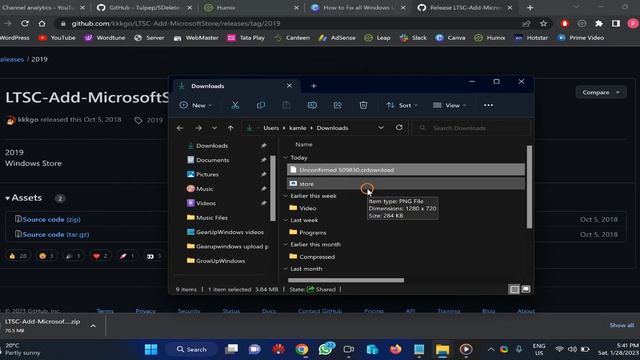The width and height of the screenshot is (640, 360).
Task: Collapse the Assets section on GitHub
Action: point(24,198)
